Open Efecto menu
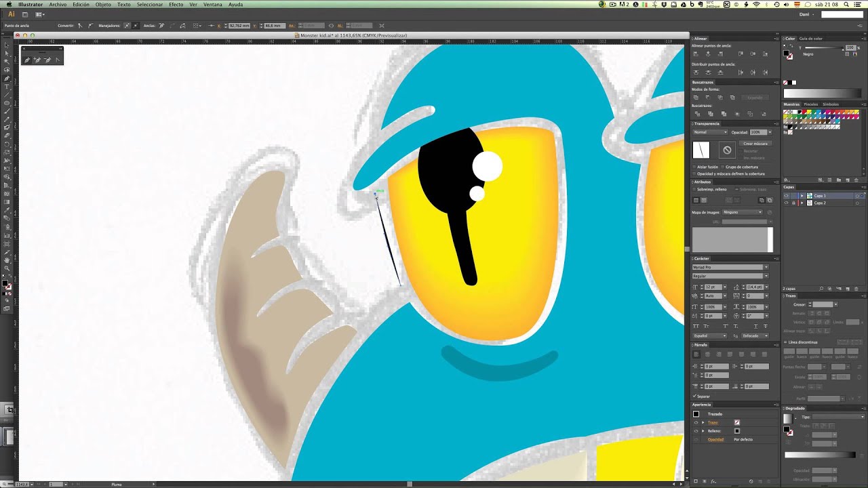Screen dimensions: 868x488 [176, 4]
